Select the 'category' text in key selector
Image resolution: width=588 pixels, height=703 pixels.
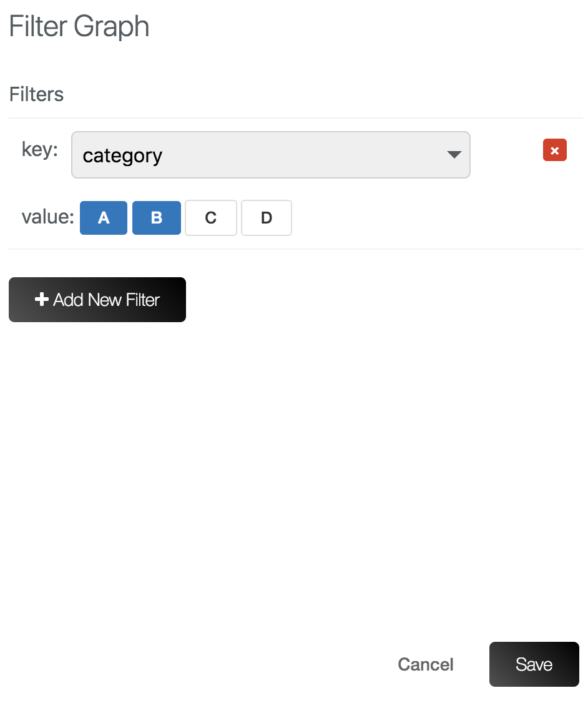[122, 155]
